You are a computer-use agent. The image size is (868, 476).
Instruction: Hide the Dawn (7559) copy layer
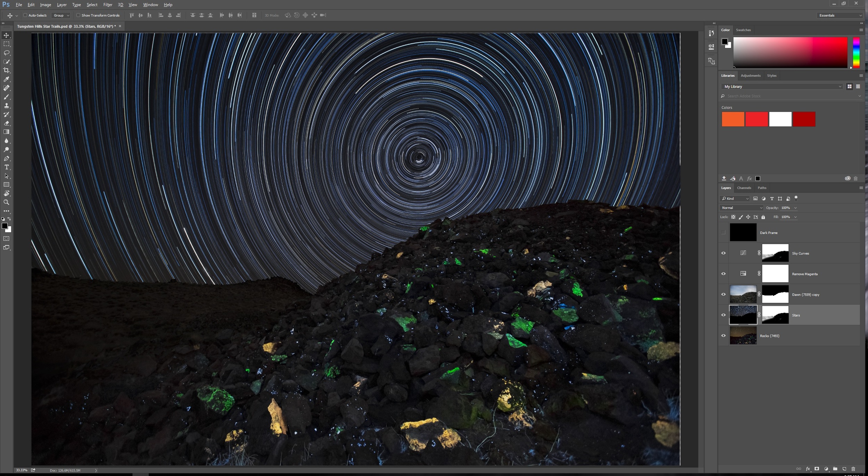click(724, 294)
